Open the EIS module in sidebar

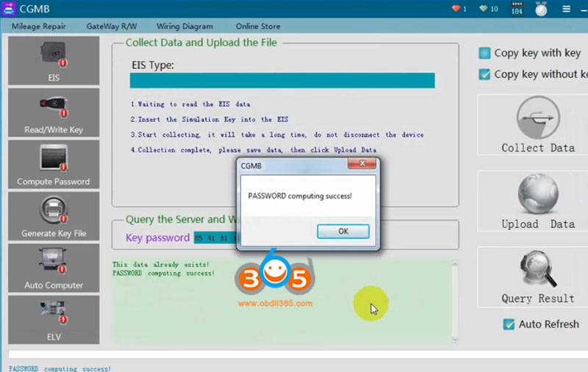54,60
